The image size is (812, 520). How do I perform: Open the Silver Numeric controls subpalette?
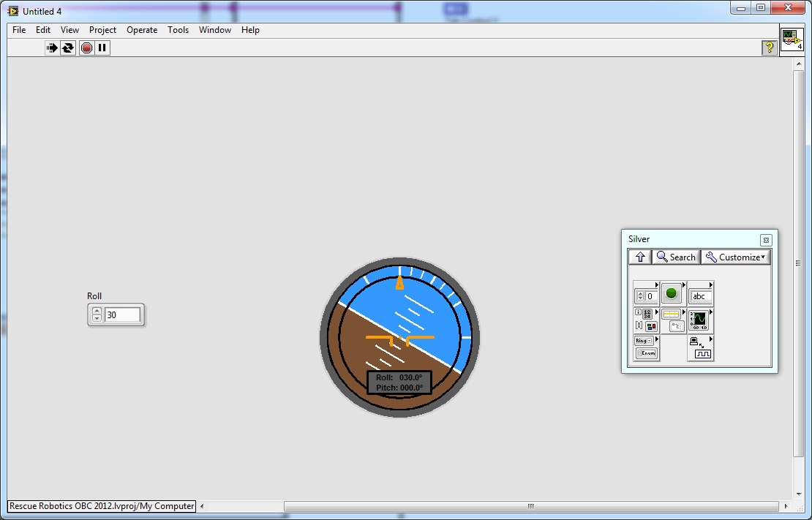(646, 293)
